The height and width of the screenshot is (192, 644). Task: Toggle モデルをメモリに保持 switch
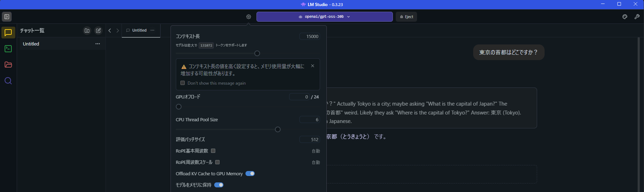[219, 185]
